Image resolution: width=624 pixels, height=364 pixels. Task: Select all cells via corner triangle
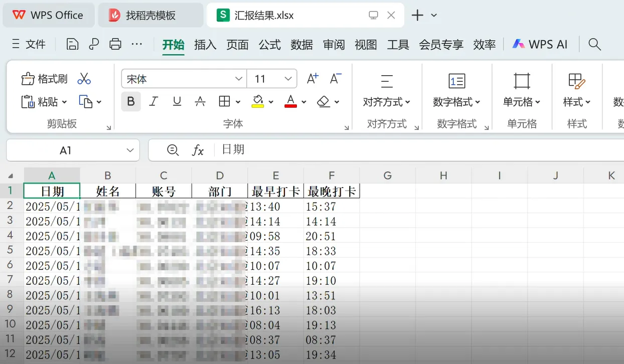11,176
